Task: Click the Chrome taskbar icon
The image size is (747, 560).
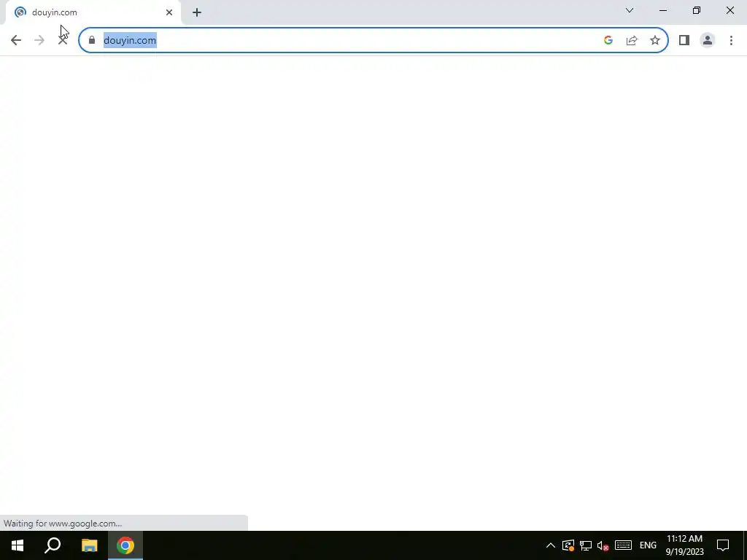Action: pyautogui.click(x=125, y=545)
